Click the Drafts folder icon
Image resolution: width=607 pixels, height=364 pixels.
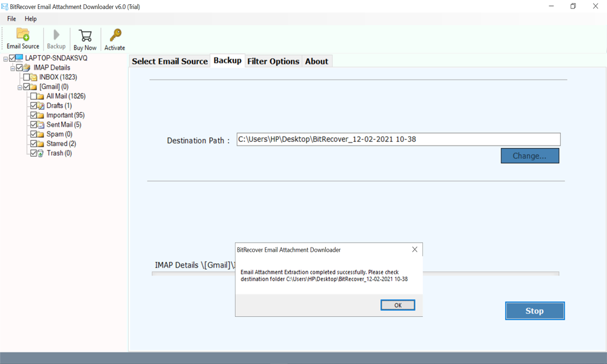(x=41, y=106)
